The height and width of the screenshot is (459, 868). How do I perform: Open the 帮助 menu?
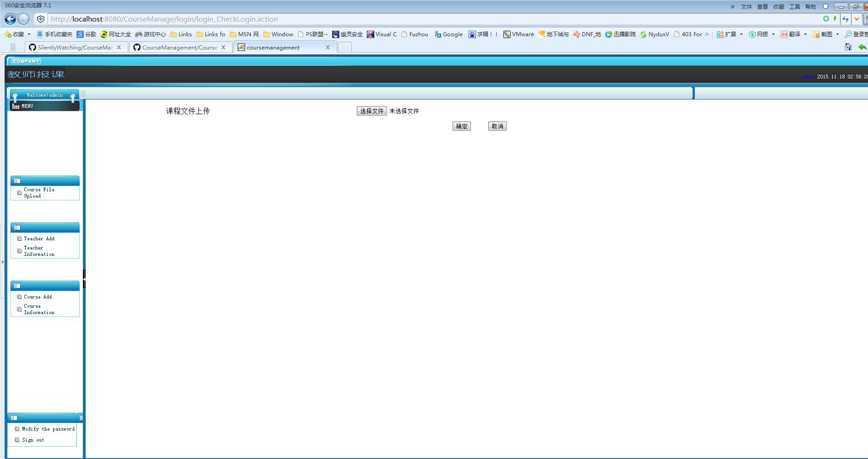click(811, 6)
